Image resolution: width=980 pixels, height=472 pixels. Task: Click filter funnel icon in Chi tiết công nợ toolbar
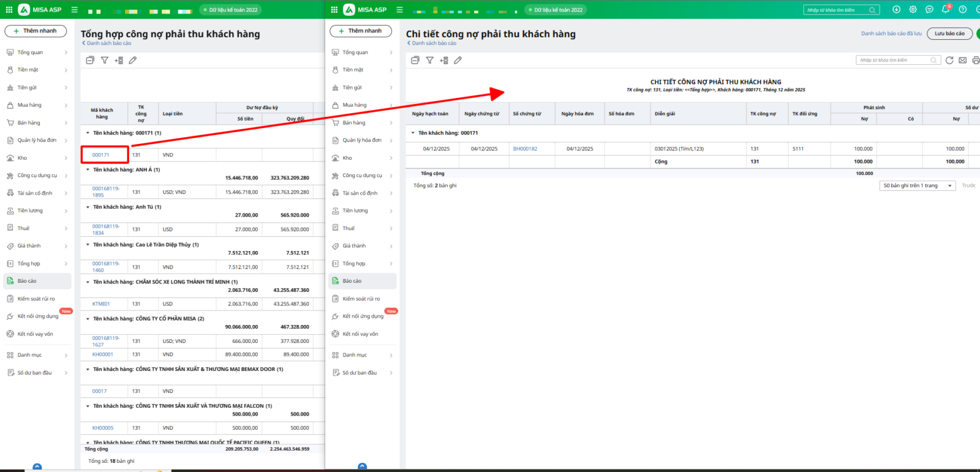coord(429,60)
